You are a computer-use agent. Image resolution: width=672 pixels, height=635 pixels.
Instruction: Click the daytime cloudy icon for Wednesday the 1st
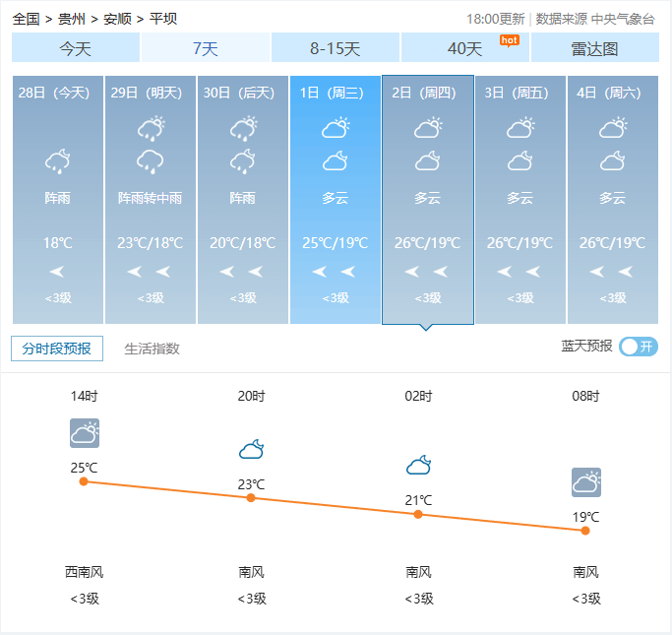pos(336,128)
